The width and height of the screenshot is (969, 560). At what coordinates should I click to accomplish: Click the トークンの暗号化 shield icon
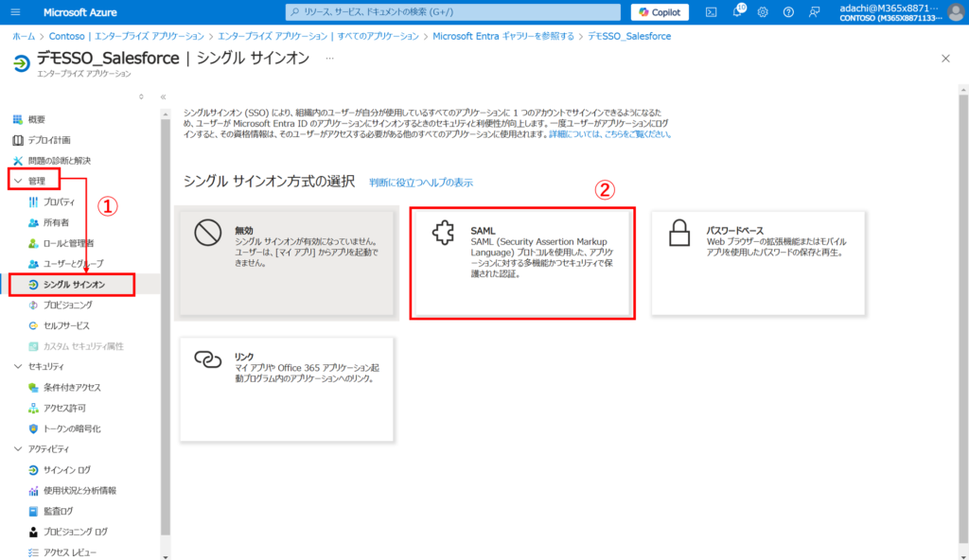[33, 429]
